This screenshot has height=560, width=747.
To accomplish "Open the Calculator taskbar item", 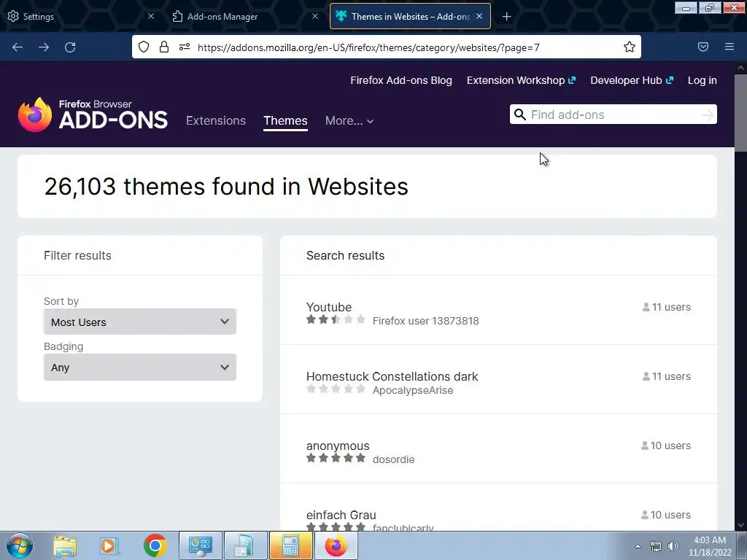I will [290, 545].
